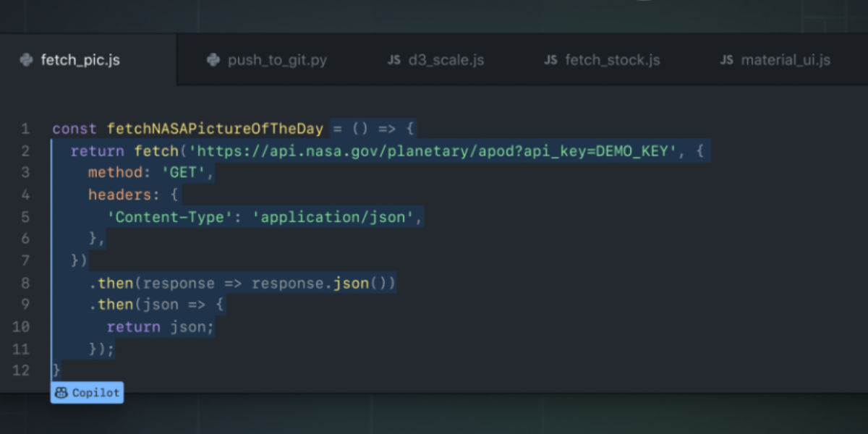Click the JS icon beside material_ui.js
The height and width of the screenshot is (434, 868).
[x=726, y=60]
